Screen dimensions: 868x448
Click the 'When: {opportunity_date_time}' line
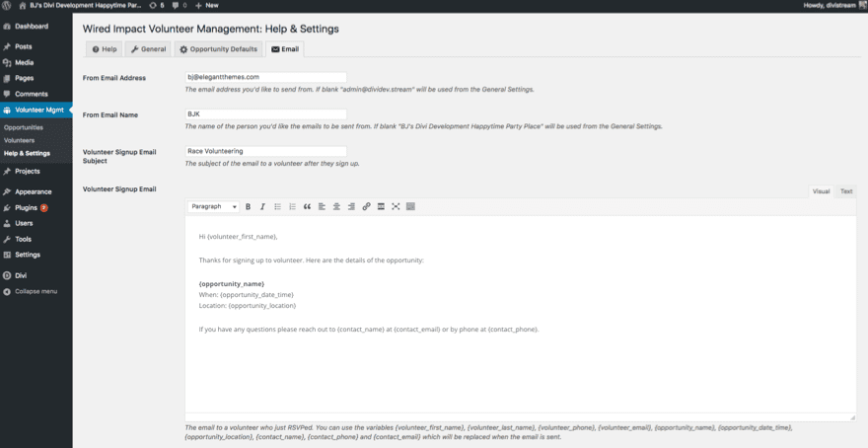tap(247, 295)
